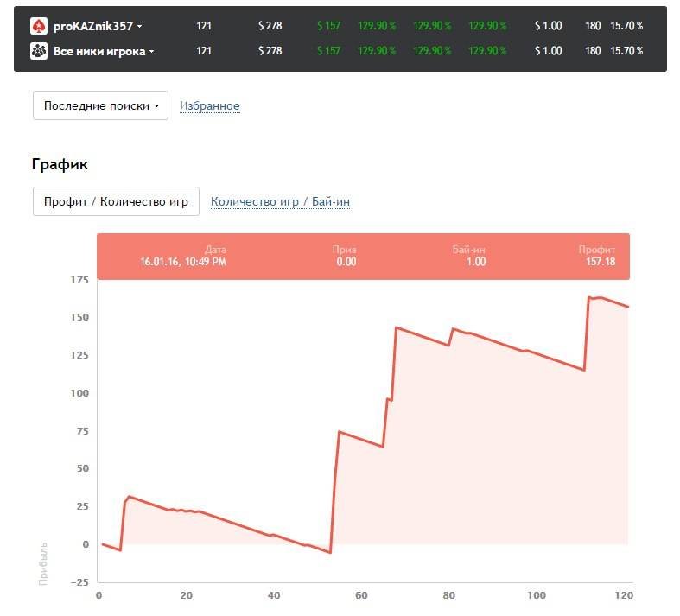Click the group icon beside Все ники игрока
The image size is (680, 616).
(x=39, y=51)
